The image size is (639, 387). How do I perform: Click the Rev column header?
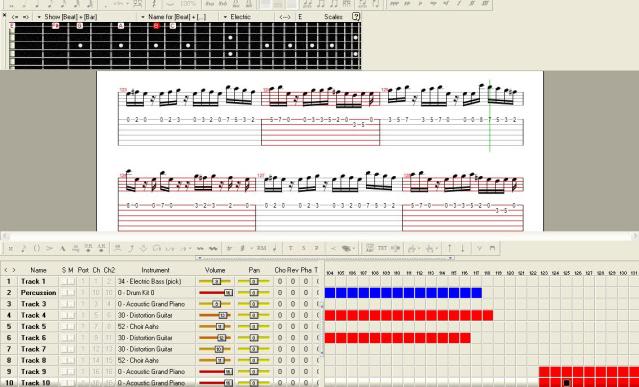click(x=293, y=270)
